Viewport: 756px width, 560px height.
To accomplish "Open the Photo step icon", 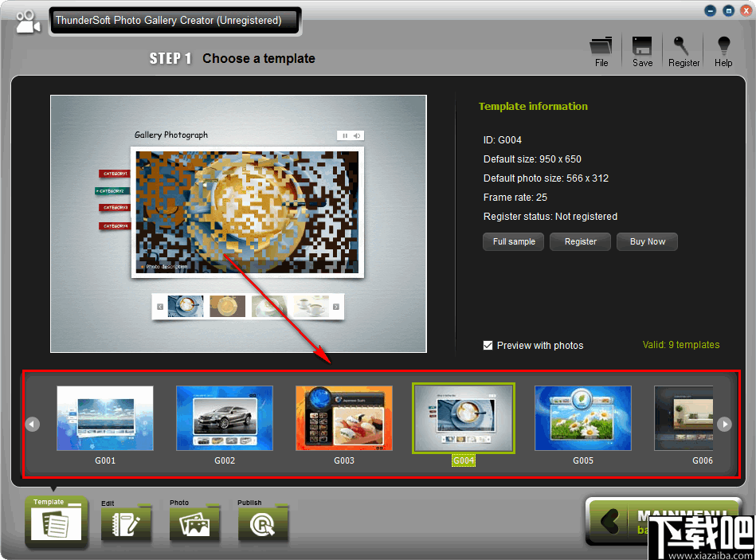I will point(194,522).
